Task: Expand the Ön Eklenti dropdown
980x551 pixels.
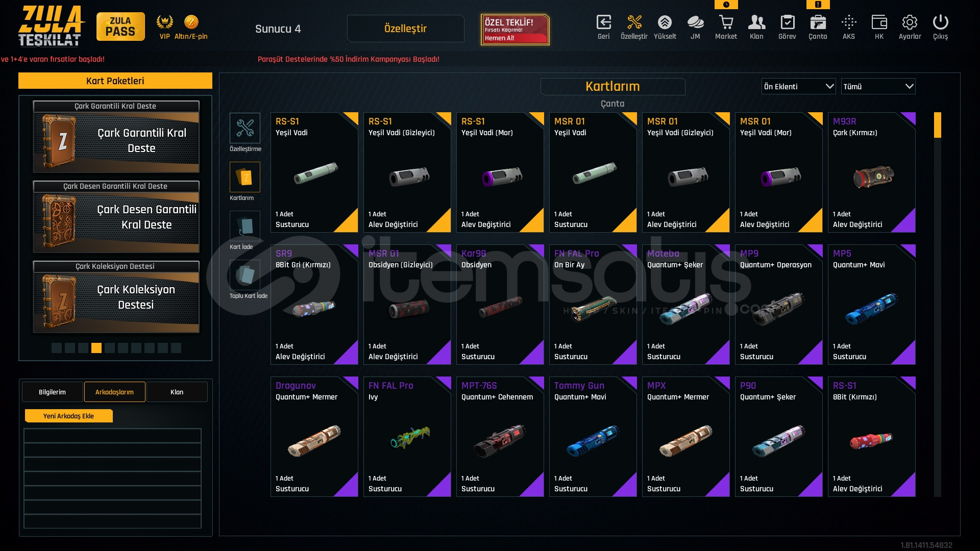Action: [x=798, y=86]
